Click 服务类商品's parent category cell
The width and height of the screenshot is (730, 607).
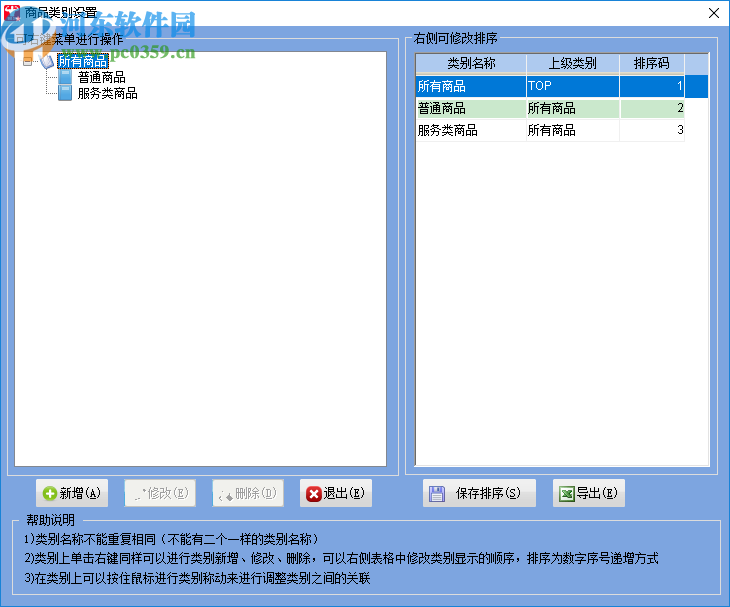tap(573, 130)
